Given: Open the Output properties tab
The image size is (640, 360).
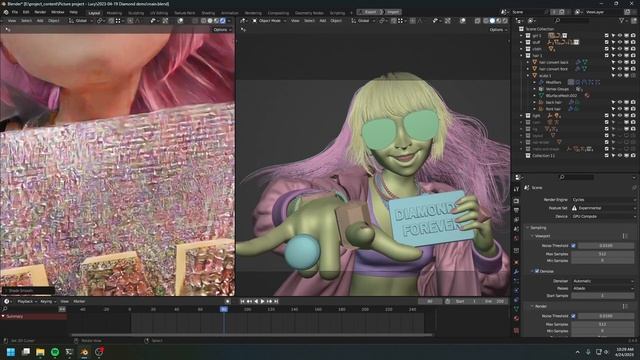Looking at the screenshot, I should pyautogui.click(x=516, y=210).
